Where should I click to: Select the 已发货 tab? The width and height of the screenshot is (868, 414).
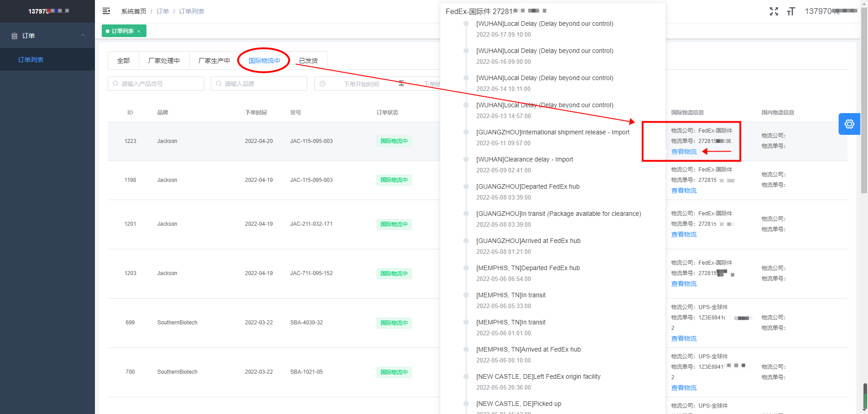[308, 61]
